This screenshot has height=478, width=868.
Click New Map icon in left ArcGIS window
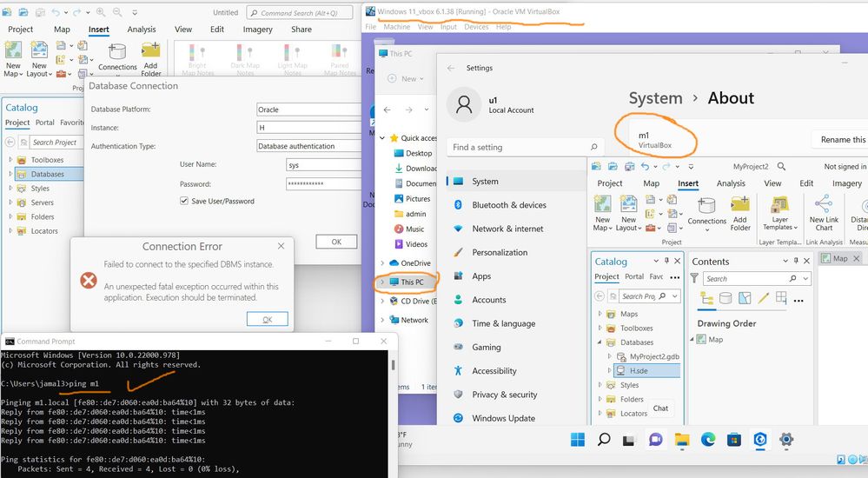click(x=13, y=50)
